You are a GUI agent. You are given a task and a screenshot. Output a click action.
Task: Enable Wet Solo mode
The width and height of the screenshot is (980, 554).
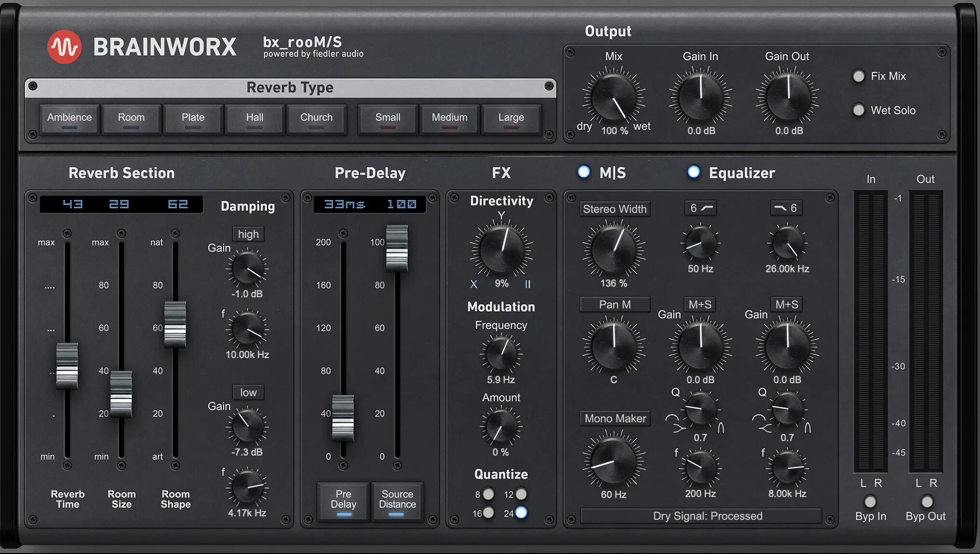tap(859, 110)
